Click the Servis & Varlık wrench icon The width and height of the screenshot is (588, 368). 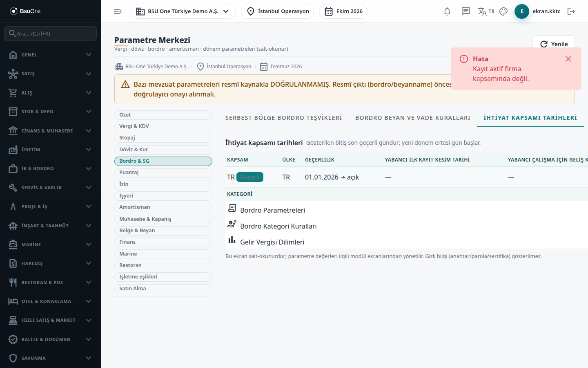point(13,188)
